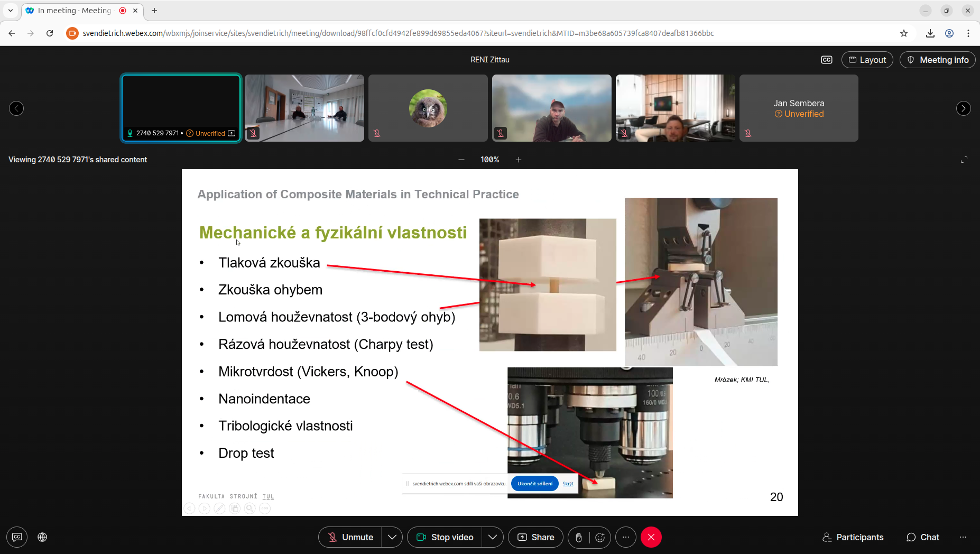Expand audio options arrow beside Unmute

pos(392,537)
